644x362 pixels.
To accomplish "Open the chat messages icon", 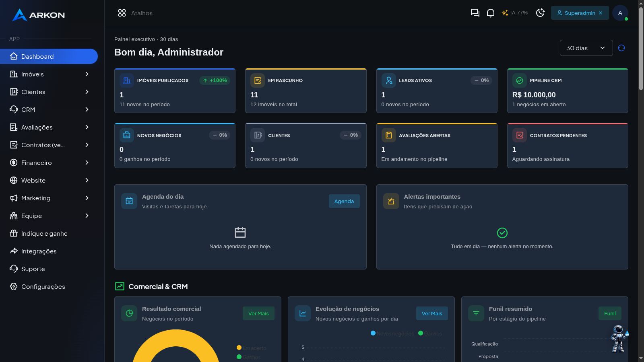I will [x=475, y=13].
